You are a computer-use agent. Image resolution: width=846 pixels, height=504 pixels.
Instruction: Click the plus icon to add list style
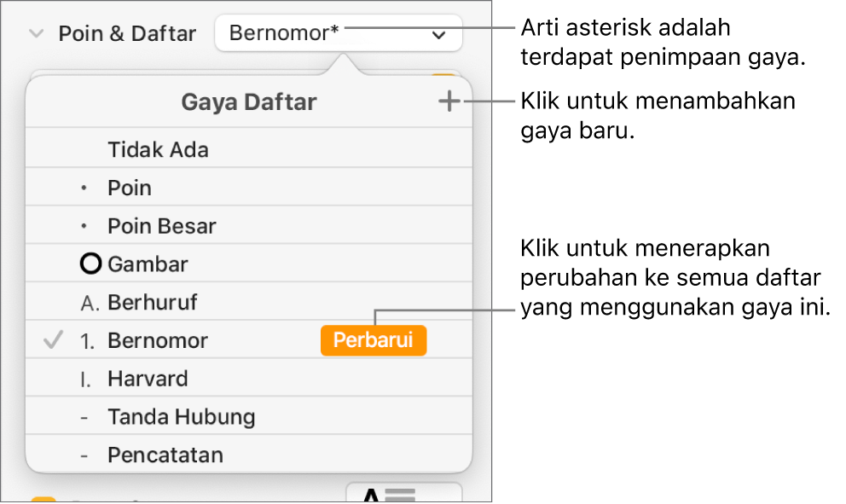pyautogui.click(x=449, y=101)
